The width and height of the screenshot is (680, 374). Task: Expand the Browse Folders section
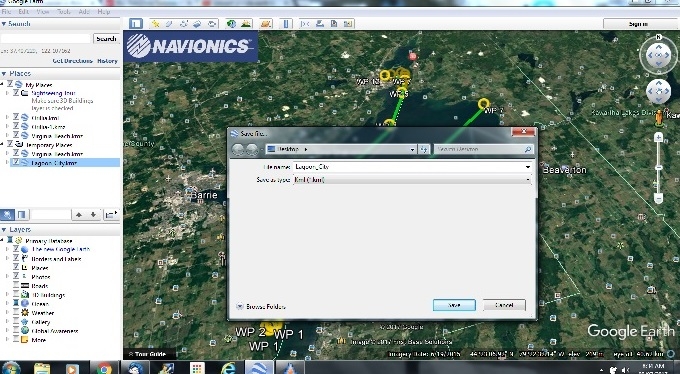pyautogui.click(x=260, y=306)
